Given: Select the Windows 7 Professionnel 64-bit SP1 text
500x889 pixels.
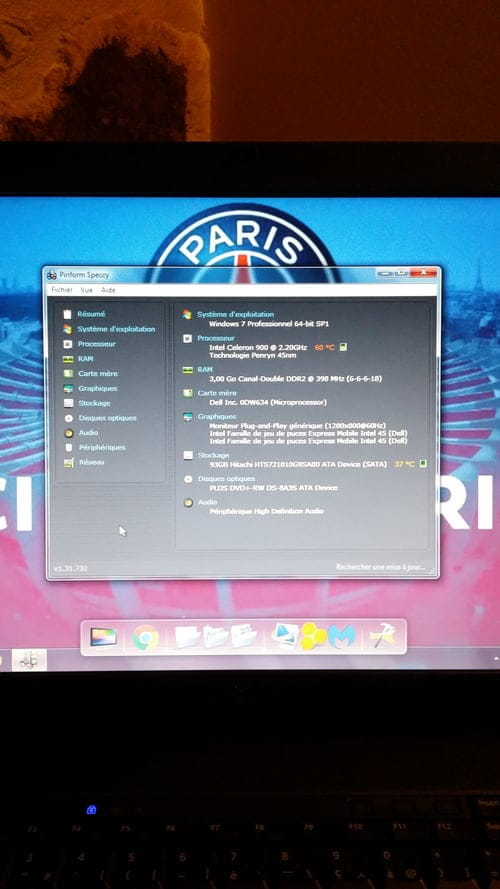Looking at the screenshot, I should coord(269,324).
